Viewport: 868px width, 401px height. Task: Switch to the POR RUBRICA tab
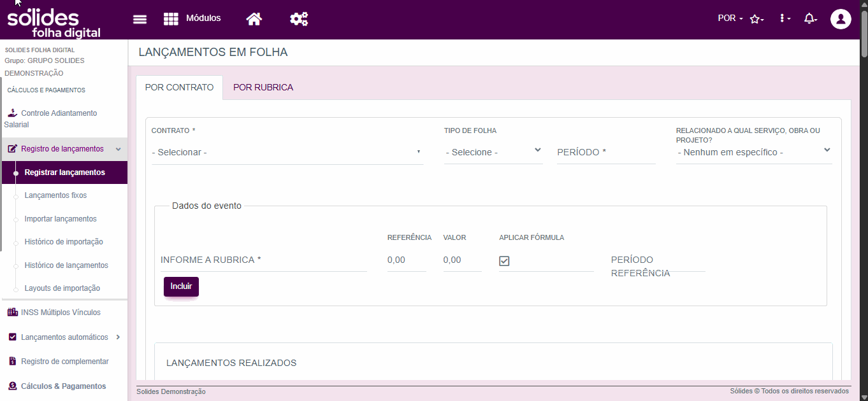(263, 87)
